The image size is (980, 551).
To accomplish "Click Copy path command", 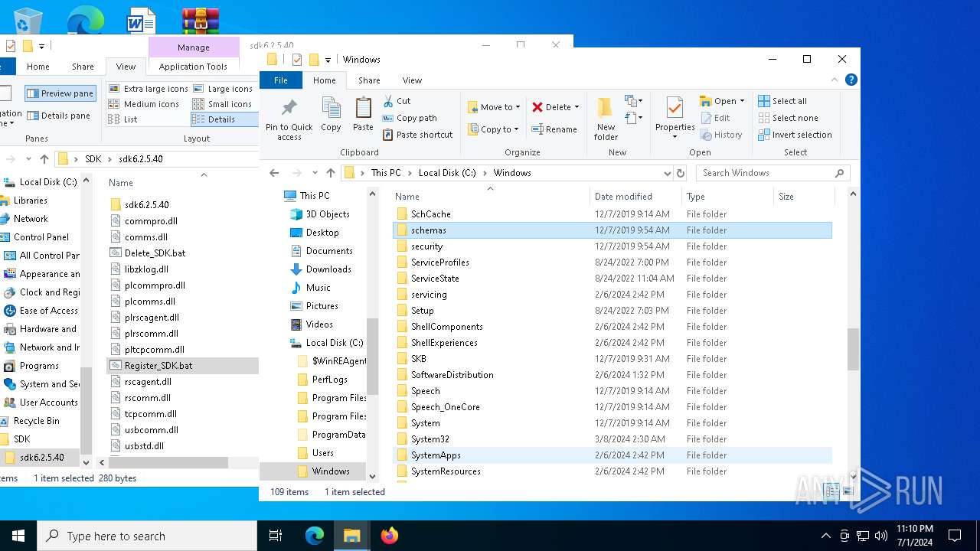I will coord(409,118).
